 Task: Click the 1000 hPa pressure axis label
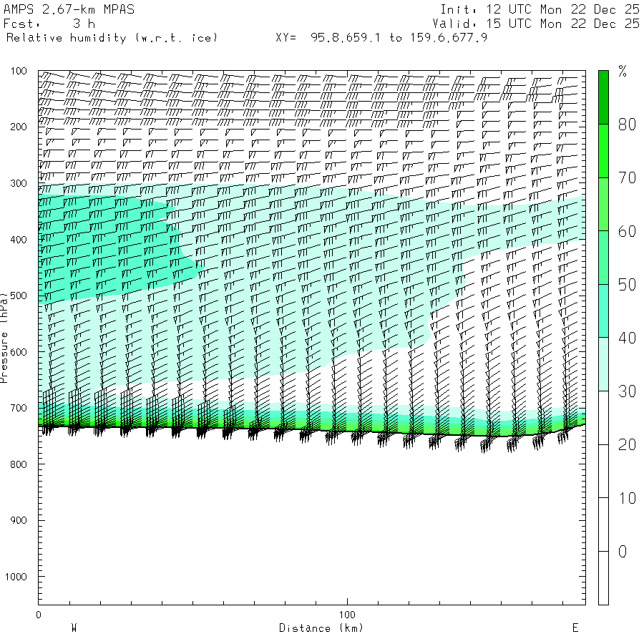16,577
